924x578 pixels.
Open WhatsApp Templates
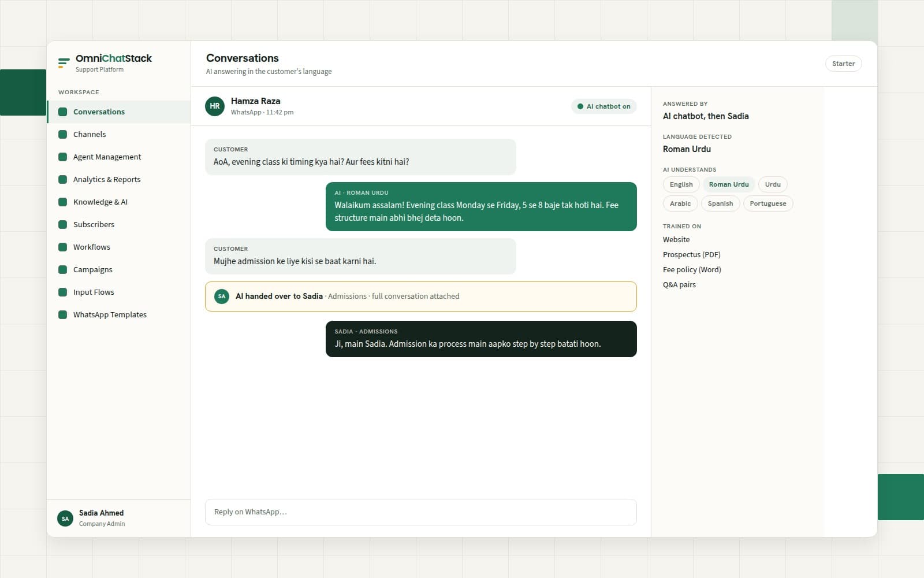coord(119,315)
